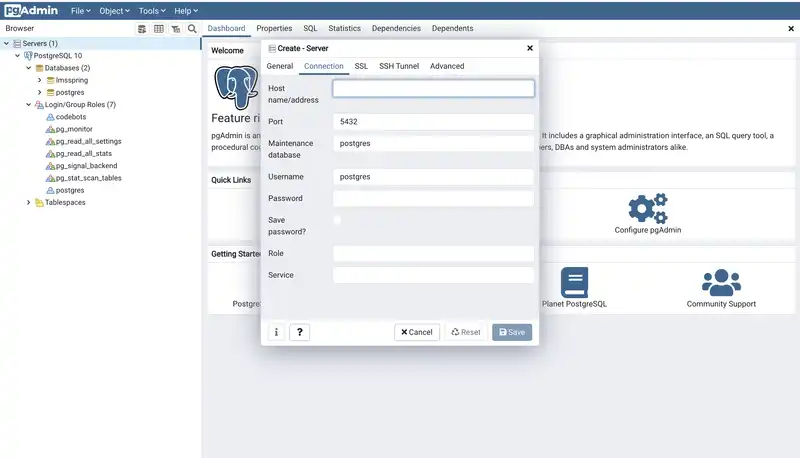Click the Host name/address input field
This screenshot has height=458, width=800.
click(x=433, y=89)
